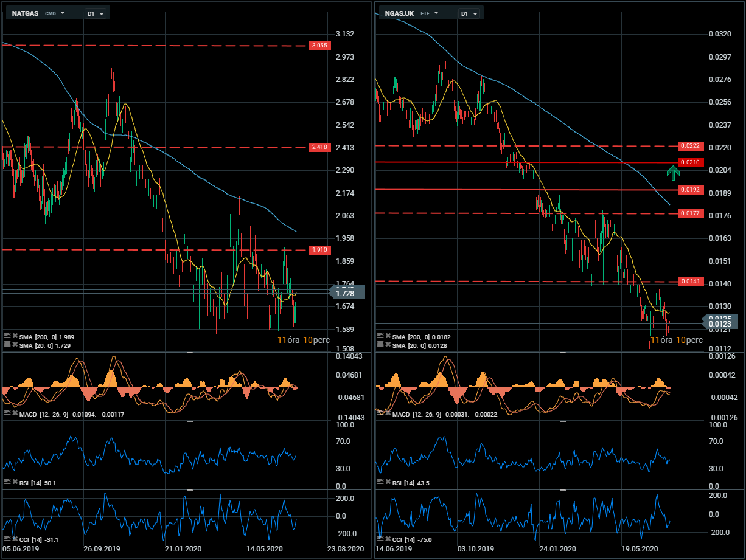Remove the MACD indicator on NATGAS chart
The width and height of the screenshot is (746, 560).
14,413
